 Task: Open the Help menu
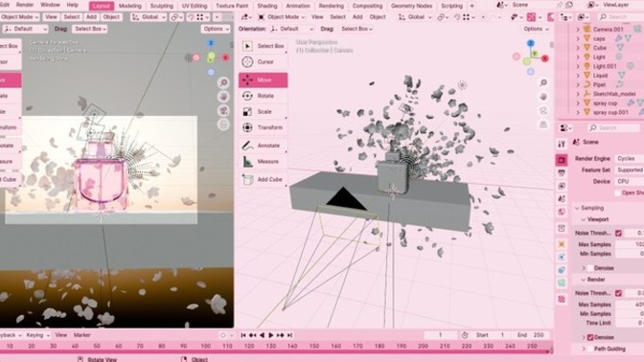pos(72,5)
